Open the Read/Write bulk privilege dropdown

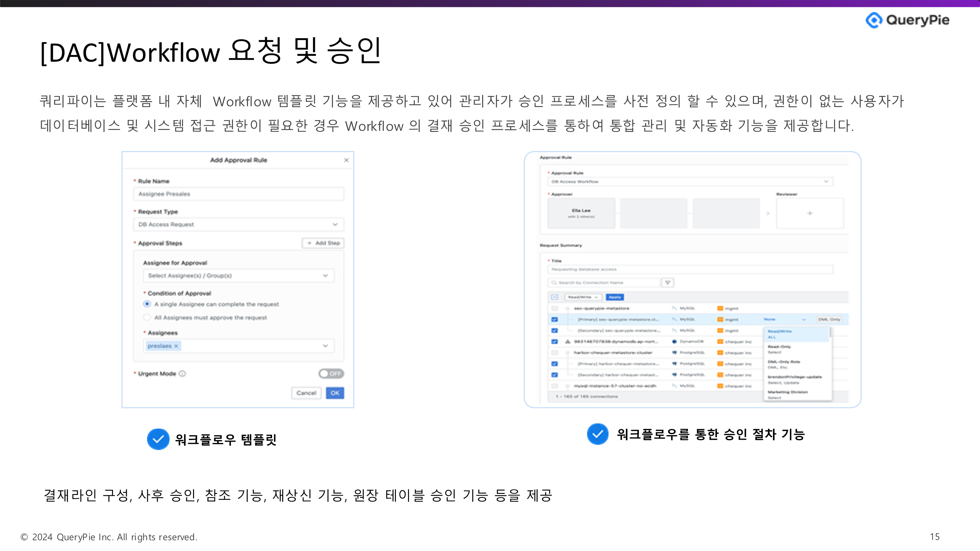tap(583, 297)
